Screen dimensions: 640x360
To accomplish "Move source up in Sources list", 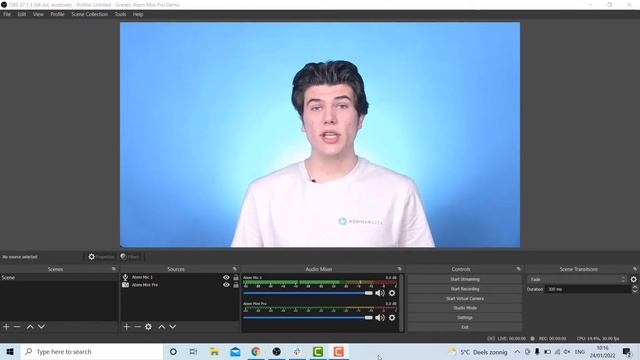I will pos(162,327).
